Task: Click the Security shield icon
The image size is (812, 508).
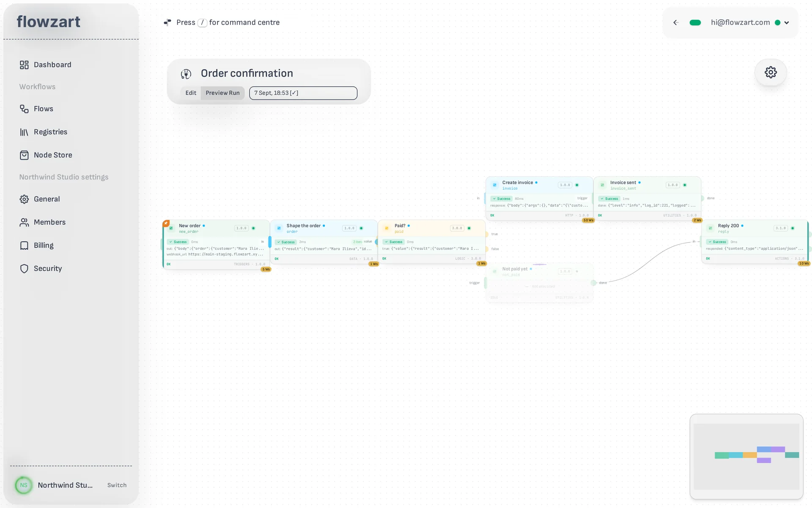Action: click(24, 268)
